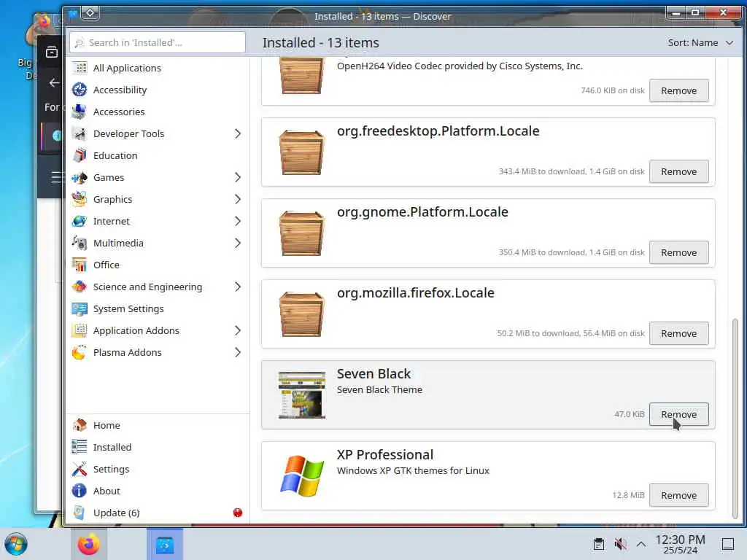Click the back arrow in Firefox window
The image size is (747, 560).
[x=54, y=83]
